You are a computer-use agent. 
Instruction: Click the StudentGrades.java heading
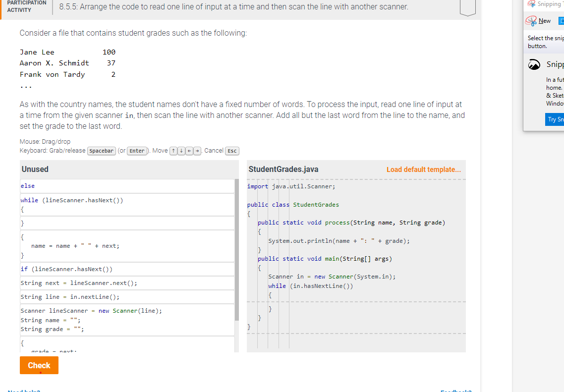coord(283,169)
